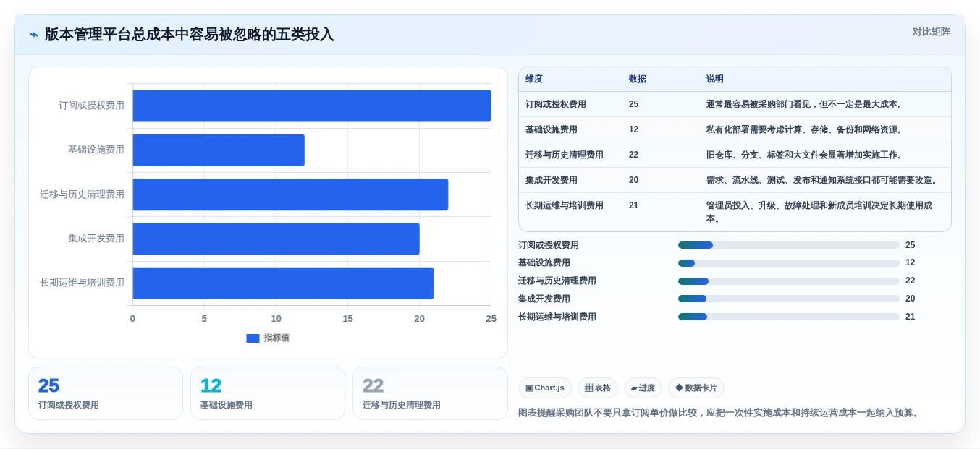Click the 对比矩阵 label in the header
Viewport: 980px width, 449px height.
931,32
